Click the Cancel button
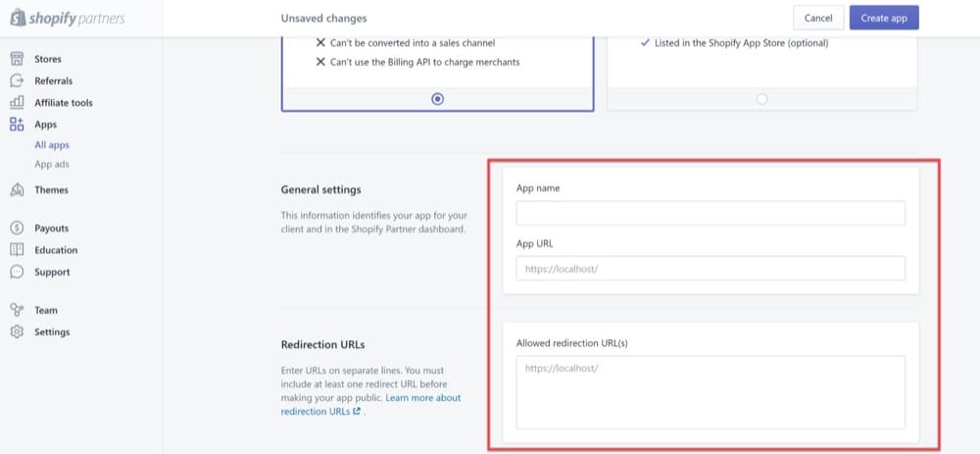Screen dimensions: 980x454 pyautogui.click(x=818, y=18)
